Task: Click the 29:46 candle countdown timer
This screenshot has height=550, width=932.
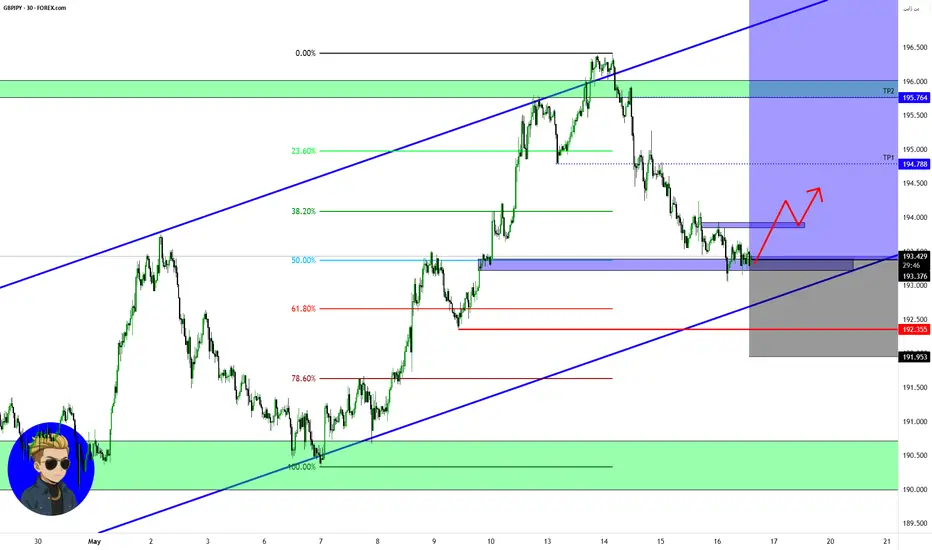Action: [x=911, y=266]
